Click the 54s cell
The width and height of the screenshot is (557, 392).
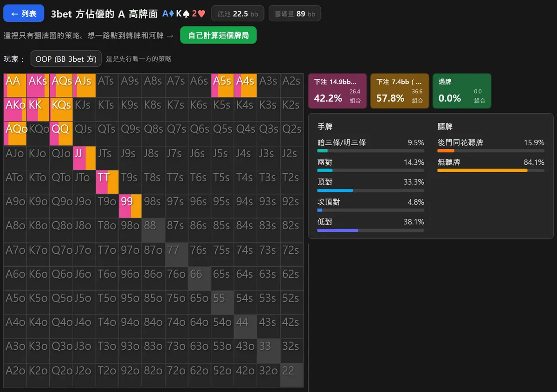[x=246, y=302]
